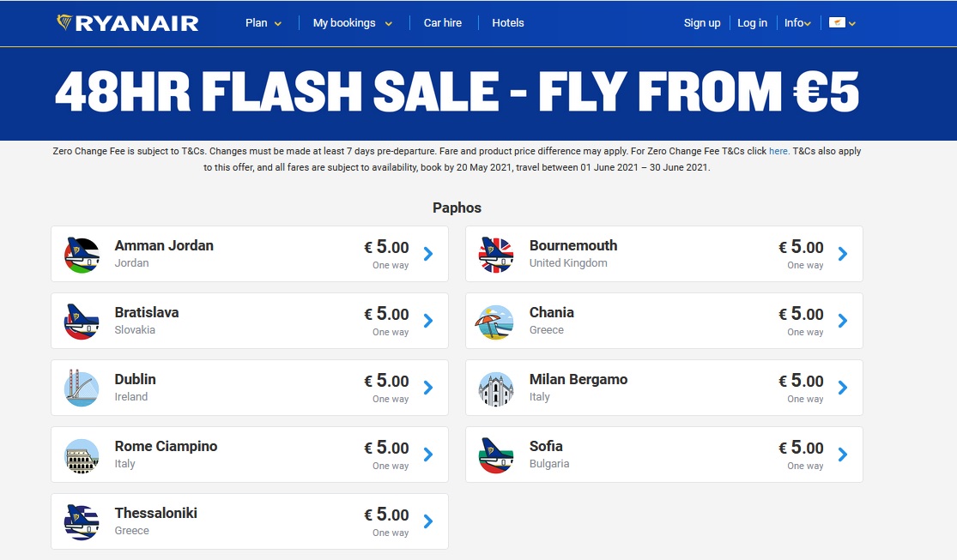Expand the Info menu chevron
957x560 pixels.
tap(808, 24)
